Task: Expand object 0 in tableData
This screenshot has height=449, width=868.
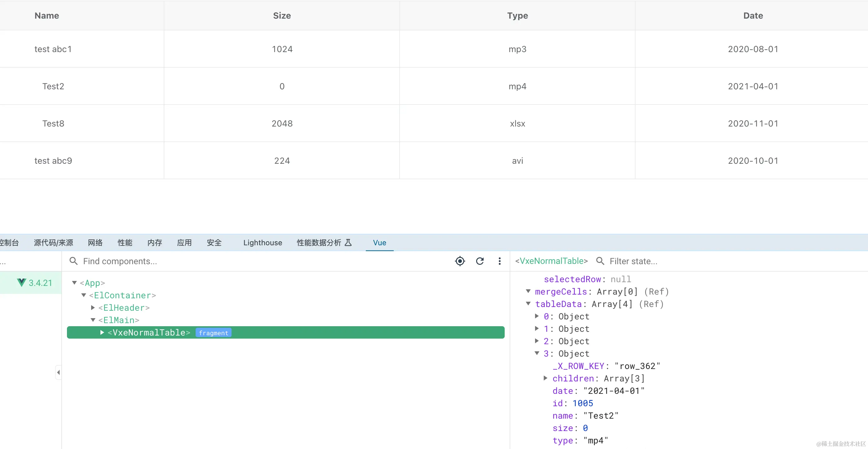Action: (x=537, y=316)
